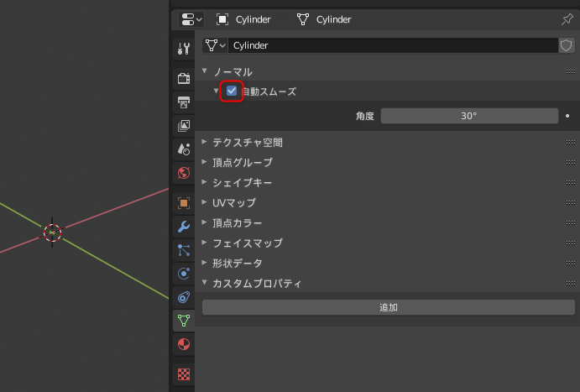Click the animate dot beside 角度
The height and width of the screenshot is (392, 580).
tap(567, 116)
